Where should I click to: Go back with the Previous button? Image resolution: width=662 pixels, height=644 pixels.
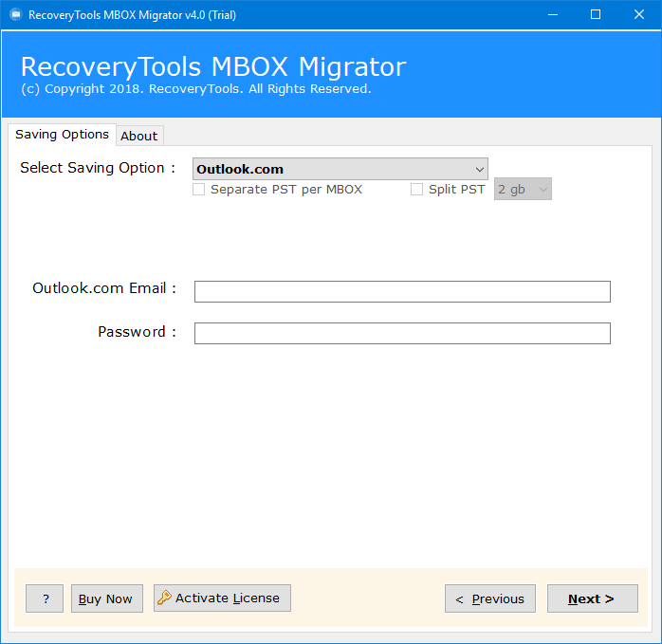(490, 598)
